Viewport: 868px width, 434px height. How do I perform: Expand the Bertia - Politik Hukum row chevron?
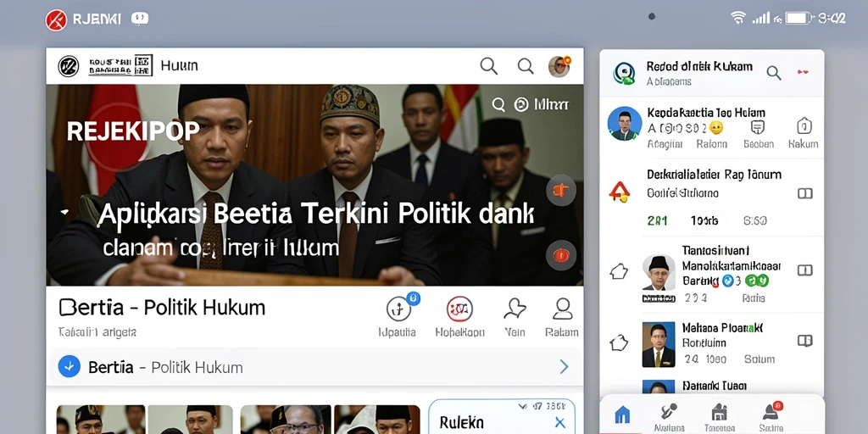(564, 366)
